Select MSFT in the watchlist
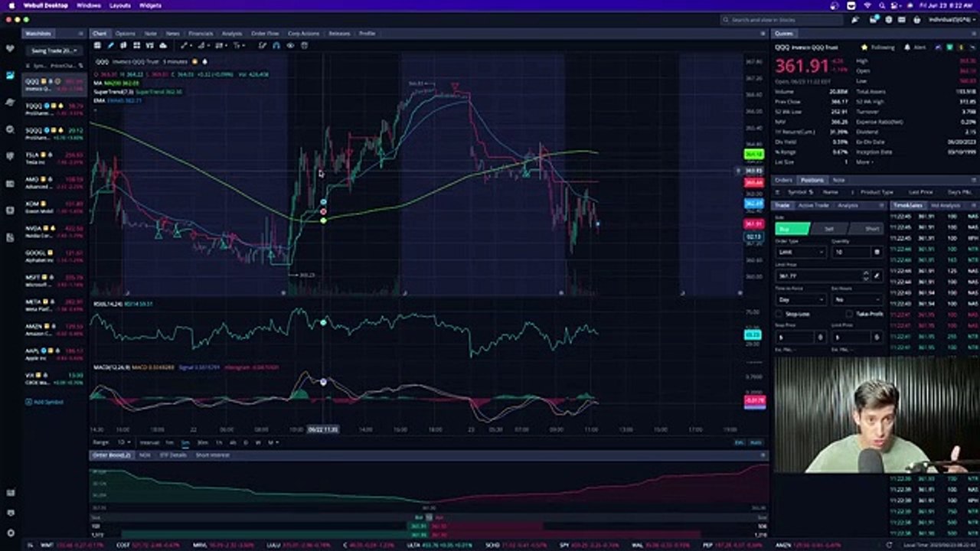 click(55, 279)
